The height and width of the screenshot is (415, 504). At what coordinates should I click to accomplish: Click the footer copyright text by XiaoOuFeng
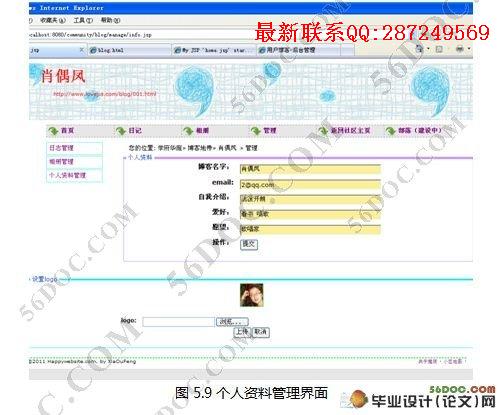83,361
